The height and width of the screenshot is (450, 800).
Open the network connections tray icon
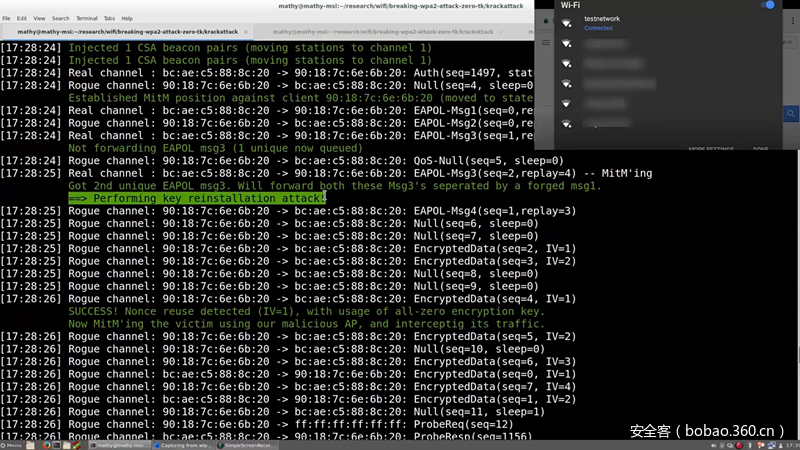(x=771, y=445)
